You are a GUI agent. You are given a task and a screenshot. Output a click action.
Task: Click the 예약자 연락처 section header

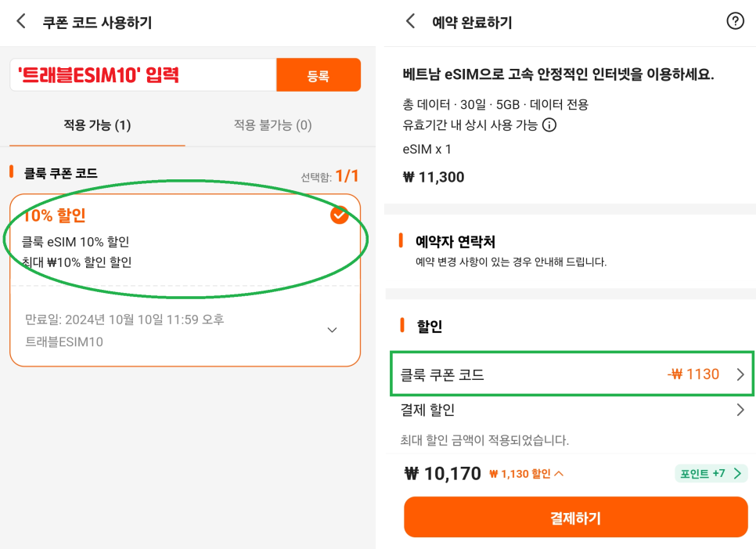tap(455, 241)
